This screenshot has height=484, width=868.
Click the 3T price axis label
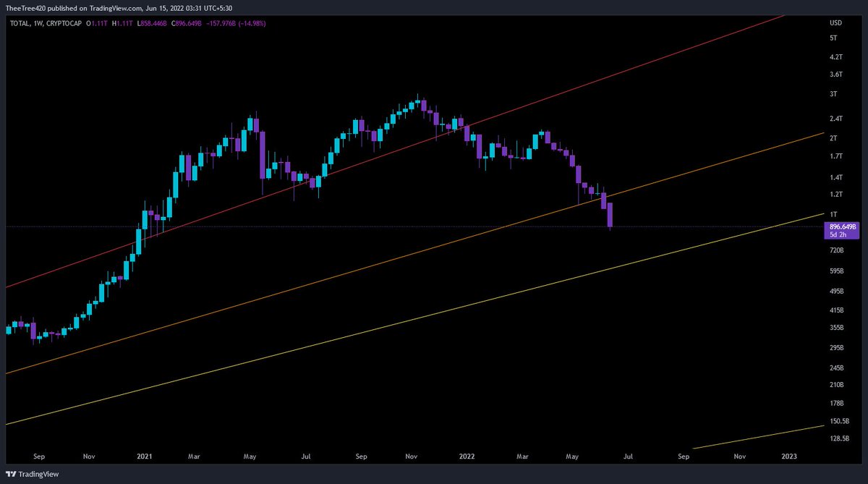(x=833, y=94)
